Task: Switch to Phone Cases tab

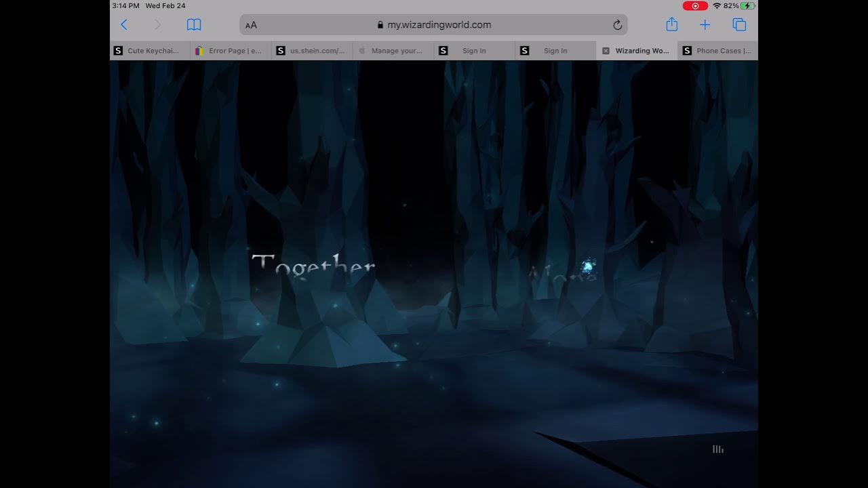Action: click(x=718, y=51)
